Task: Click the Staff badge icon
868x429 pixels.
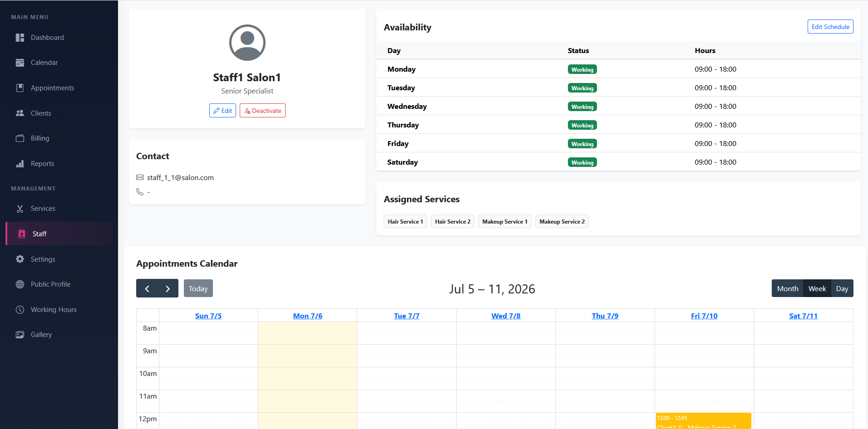Action: (22, 234)
